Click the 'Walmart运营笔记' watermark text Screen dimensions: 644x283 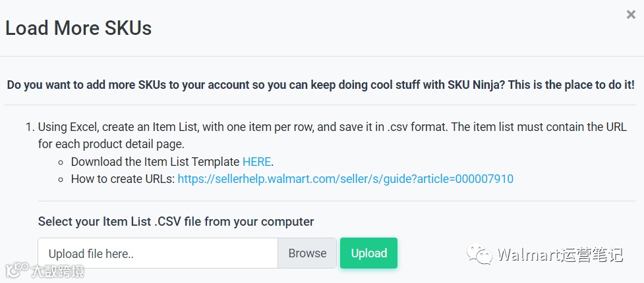pos(560,255)
